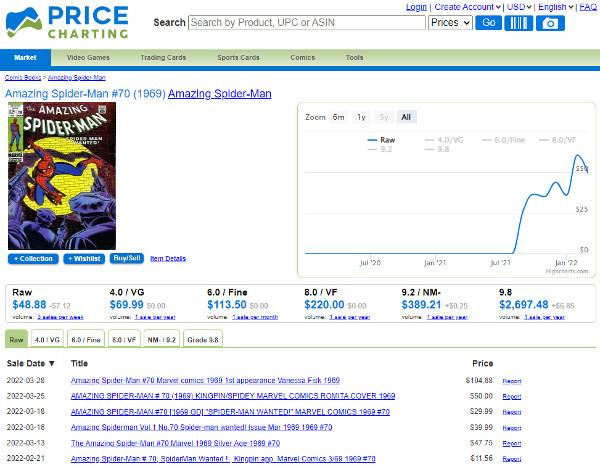Set chart zoom to 6m
The image size is (600, 467).
(x=338, y=117)
